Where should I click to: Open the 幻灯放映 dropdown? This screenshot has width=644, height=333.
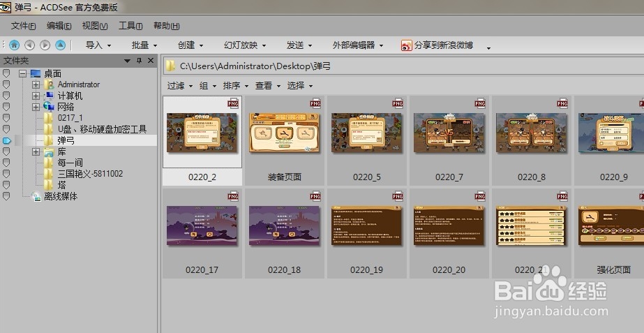click(245, 45)
